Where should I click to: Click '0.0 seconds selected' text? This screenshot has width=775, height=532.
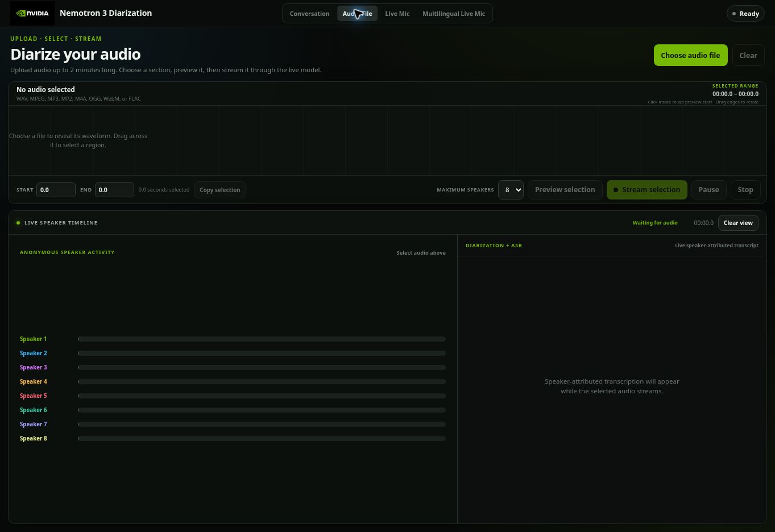[x=164, y=190]
